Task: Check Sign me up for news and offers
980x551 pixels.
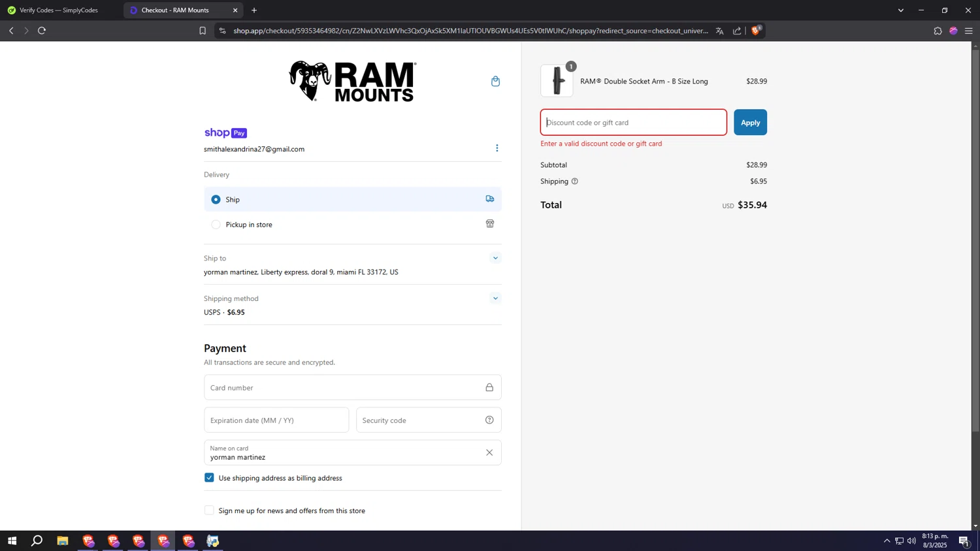Action: [209, 511]
